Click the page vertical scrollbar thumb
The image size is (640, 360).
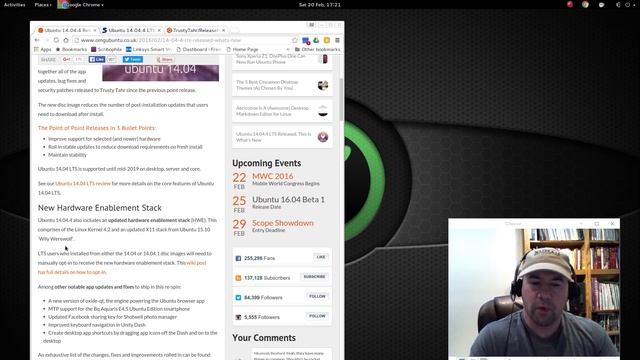pyautogui.click(x=341, y=99)
